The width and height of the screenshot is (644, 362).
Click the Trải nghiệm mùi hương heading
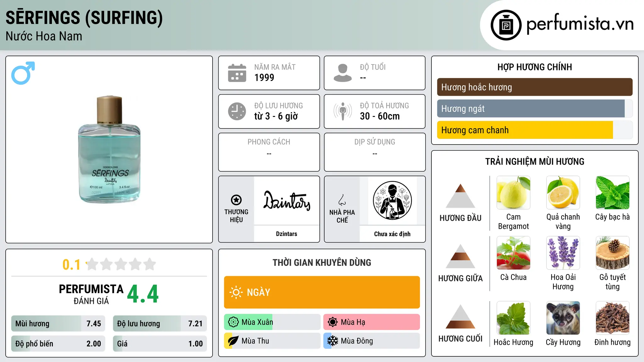[535, 162]
